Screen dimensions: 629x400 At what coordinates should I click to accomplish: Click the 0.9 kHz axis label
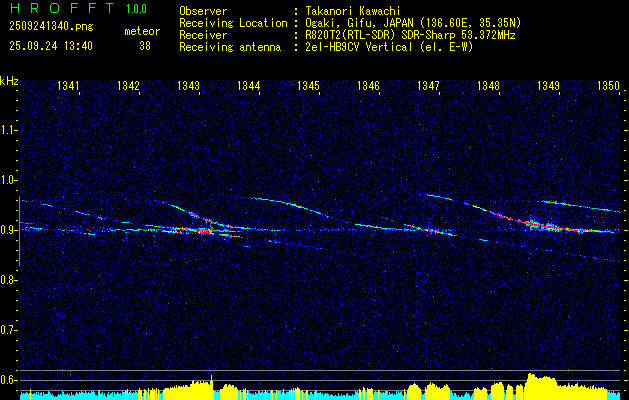tap(8, 230)
